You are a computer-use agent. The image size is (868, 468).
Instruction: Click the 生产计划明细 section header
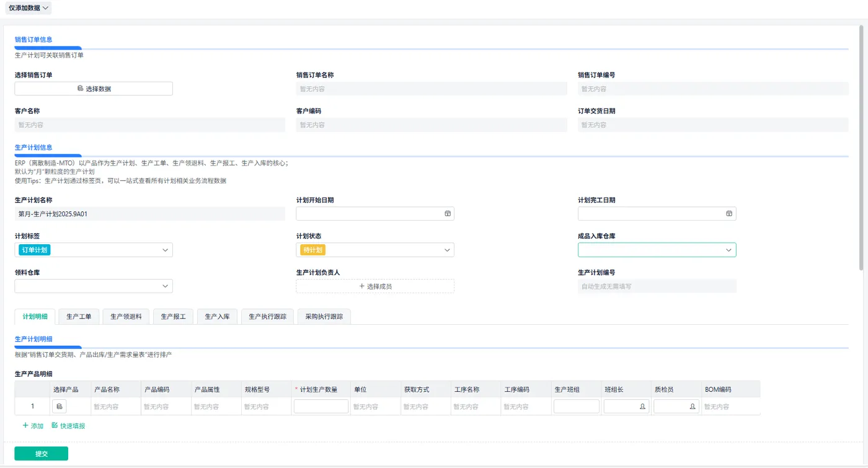pyautogui.click(x=33, y=339)
